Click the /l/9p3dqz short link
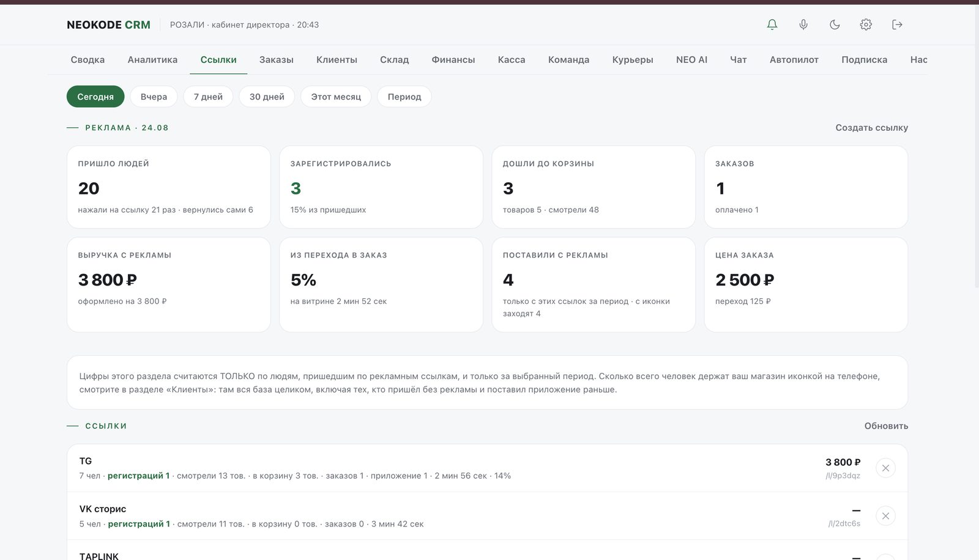 click(843, 476)
